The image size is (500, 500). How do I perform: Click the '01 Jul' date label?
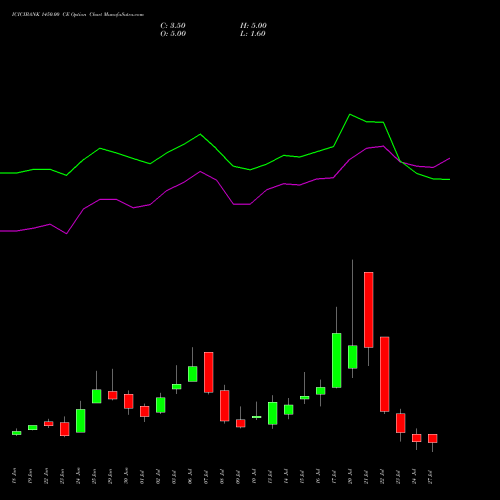click(142, 476)
